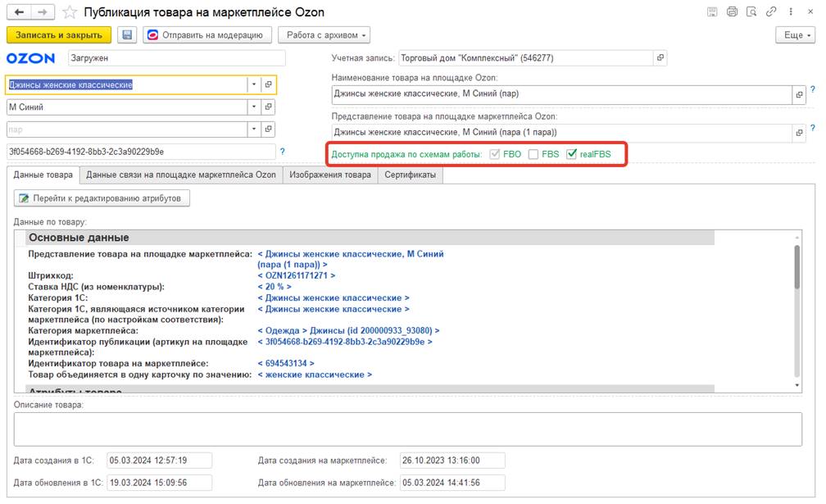Viewport: 826px width, 504px height.
Task: Click the floppy disk save icon in toolbar
Action: (127, 35)
